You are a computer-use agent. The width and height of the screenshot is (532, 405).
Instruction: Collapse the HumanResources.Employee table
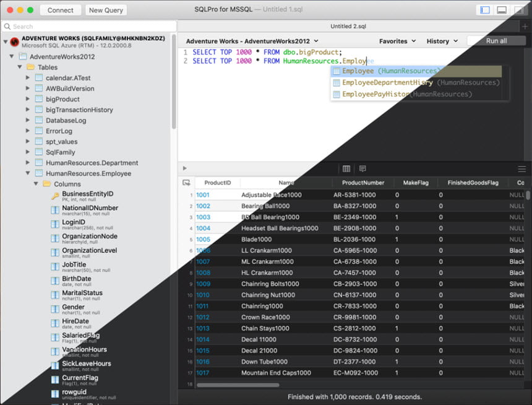[28, 173]
